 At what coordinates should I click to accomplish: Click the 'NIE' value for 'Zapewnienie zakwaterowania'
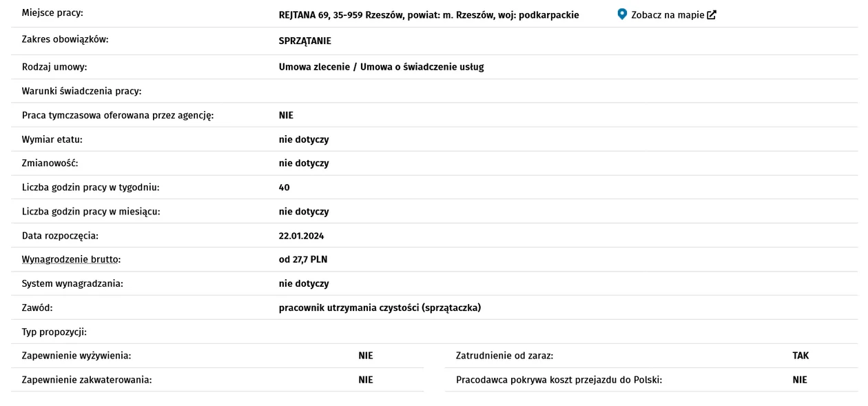pos(366,380)
